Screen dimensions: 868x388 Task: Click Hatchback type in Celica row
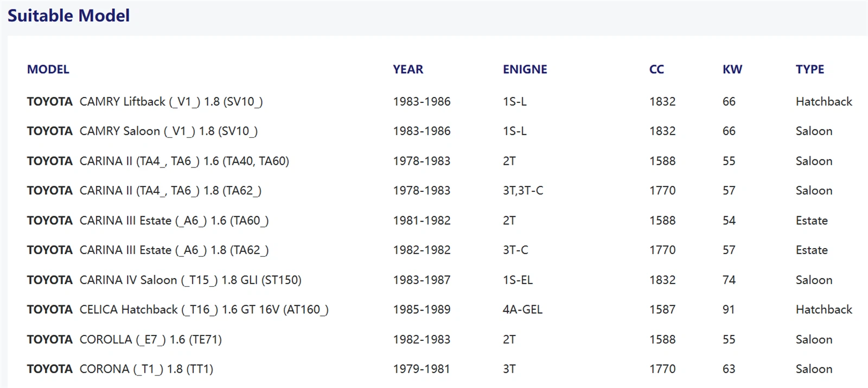(x=824, y=309)
